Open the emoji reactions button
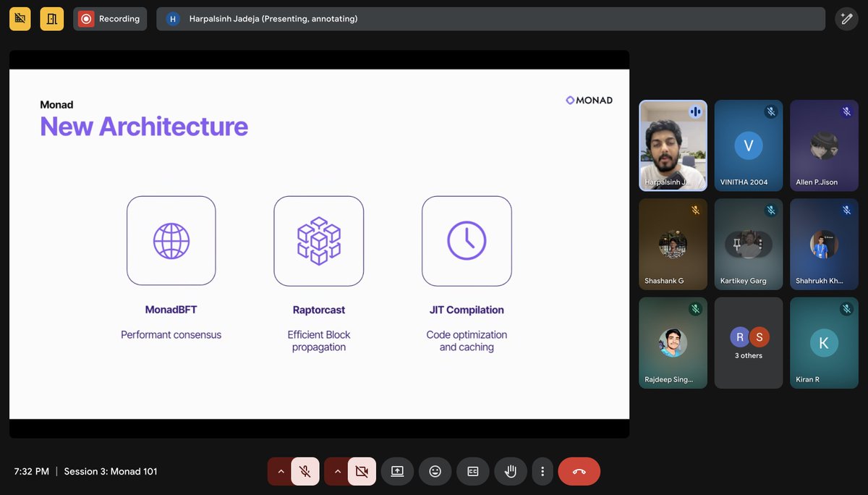The height and width of the screenshot is (495, 868). pos(435,471)
